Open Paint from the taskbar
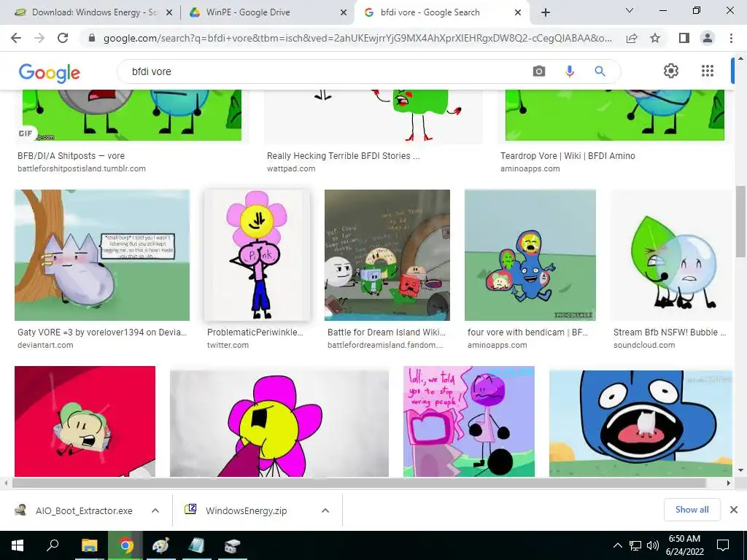Viewport: 747px width, 560px height. (160, 545)
